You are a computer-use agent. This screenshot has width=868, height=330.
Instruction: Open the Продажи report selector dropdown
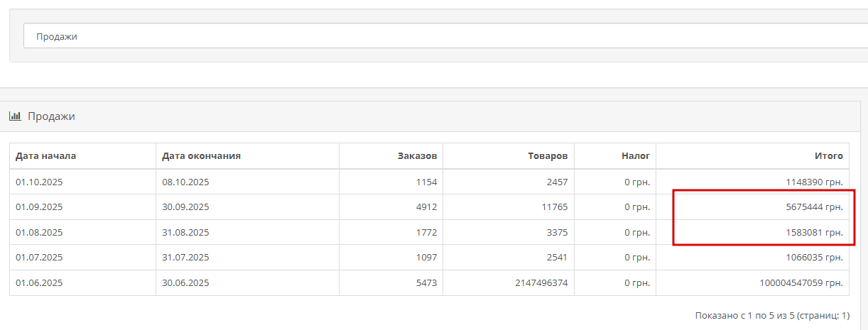(440, 36)
